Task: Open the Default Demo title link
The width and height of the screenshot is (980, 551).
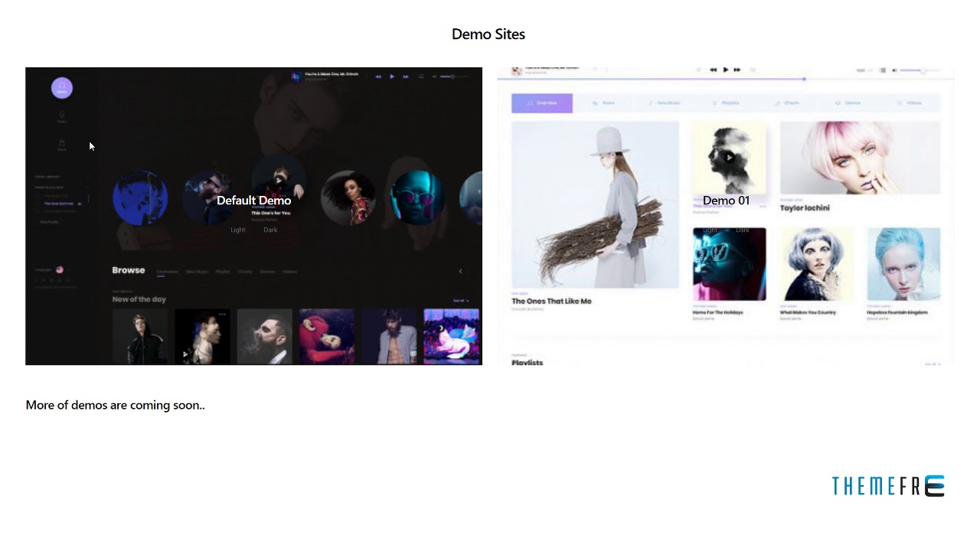Action: pos(253,201)
